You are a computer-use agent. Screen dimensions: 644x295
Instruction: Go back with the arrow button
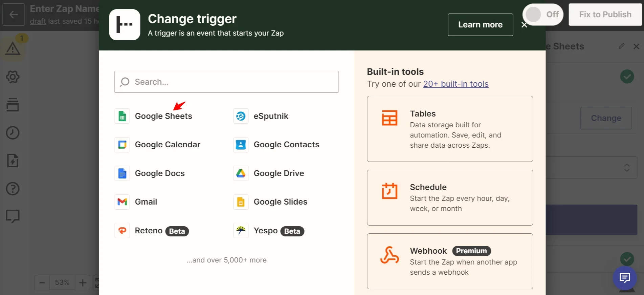tap(14, 15)
